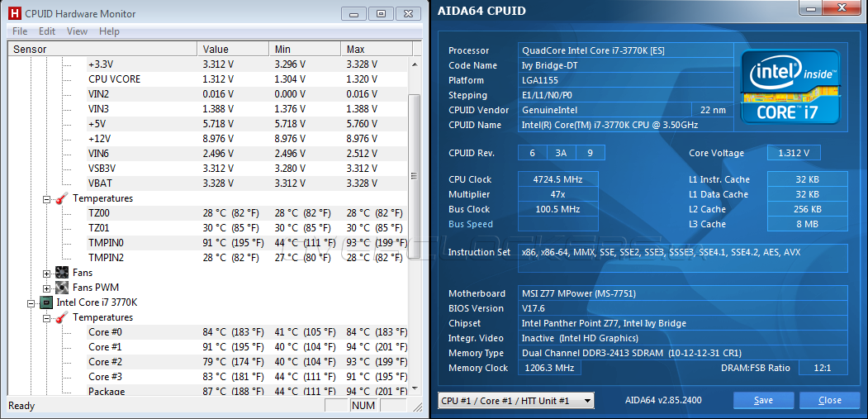
Task: Click the Value column header
Action: coord(233,50)
